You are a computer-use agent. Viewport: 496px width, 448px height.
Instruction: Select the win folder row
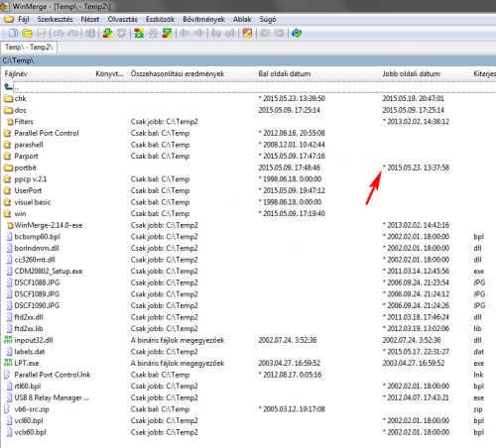click(x=248, y=213)
